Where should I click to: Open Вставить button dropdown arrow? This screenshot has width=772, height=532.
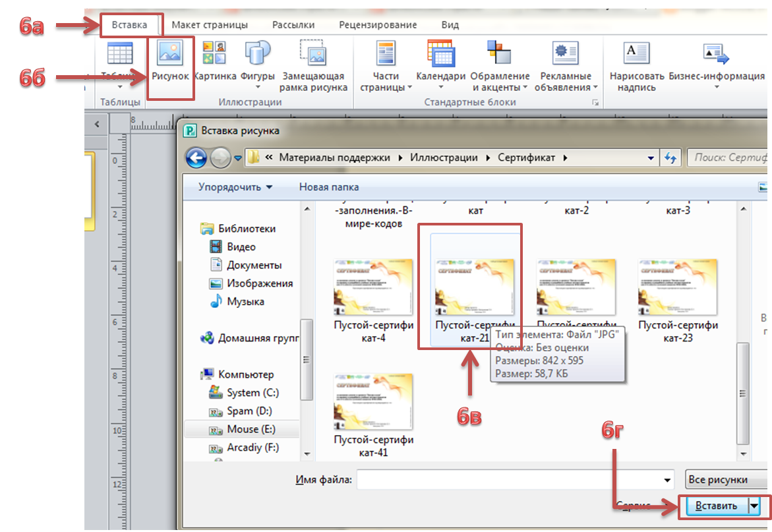click(754, 506)
